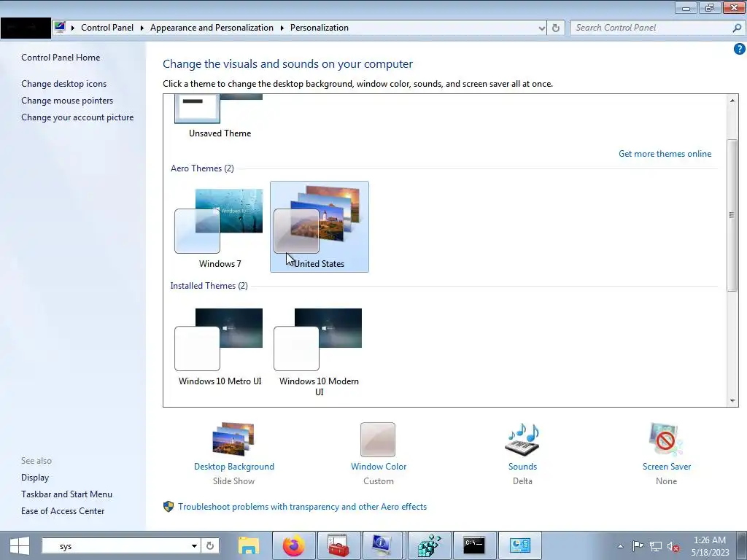Viewport: 747px width, 560px height.
Task: Click the Personalization breadcrumb
Action: coord(320,28)
